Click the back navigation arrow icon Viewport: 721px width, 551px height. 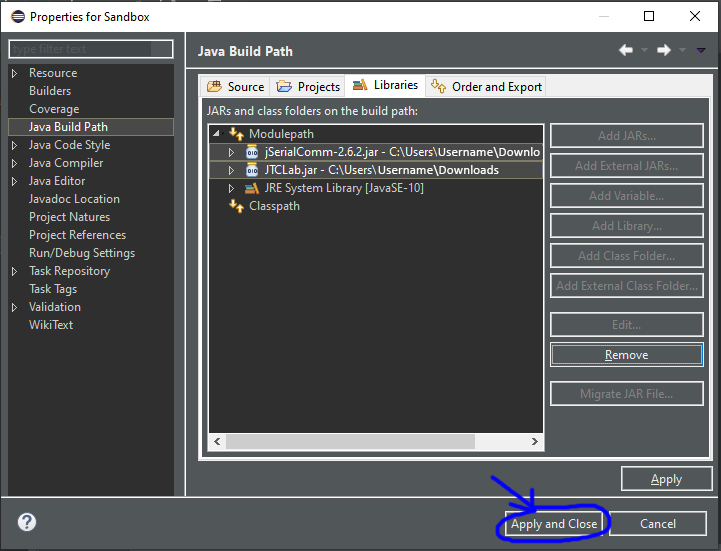[x=625, y=50]
